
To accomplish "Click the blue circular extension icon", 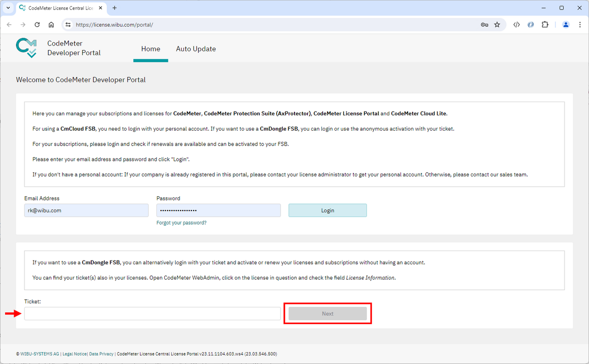I will coord(531,25).
